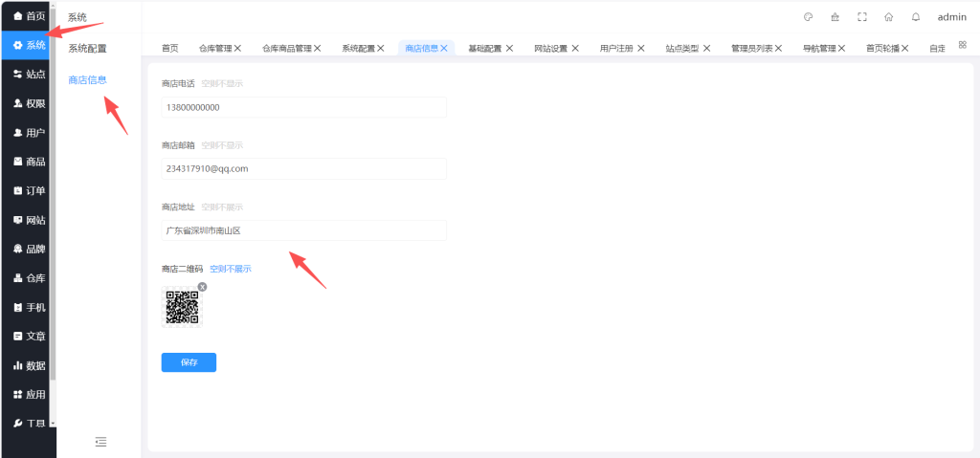Click the clear-cache broom icon in header
This screenshot has height=458, width=980.
pos(835,17)
